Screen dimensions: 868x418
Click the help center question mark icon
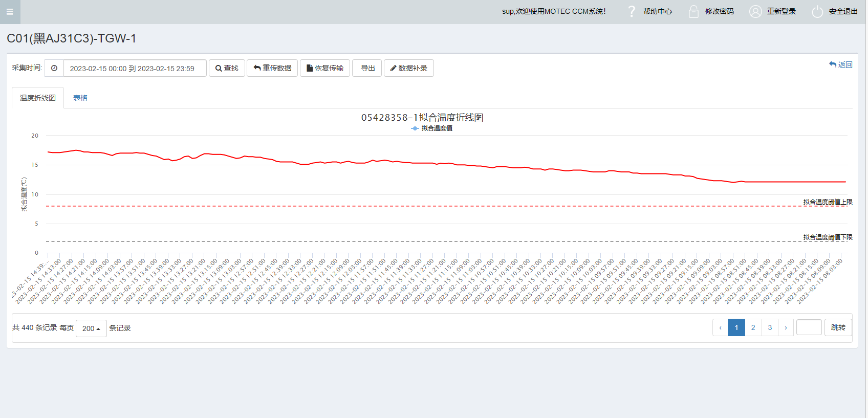632,11
